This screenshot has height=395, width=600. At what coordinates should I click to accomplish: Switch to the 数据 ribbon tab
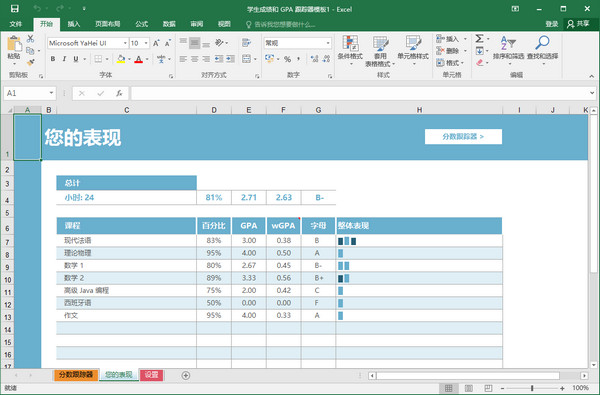169,24
